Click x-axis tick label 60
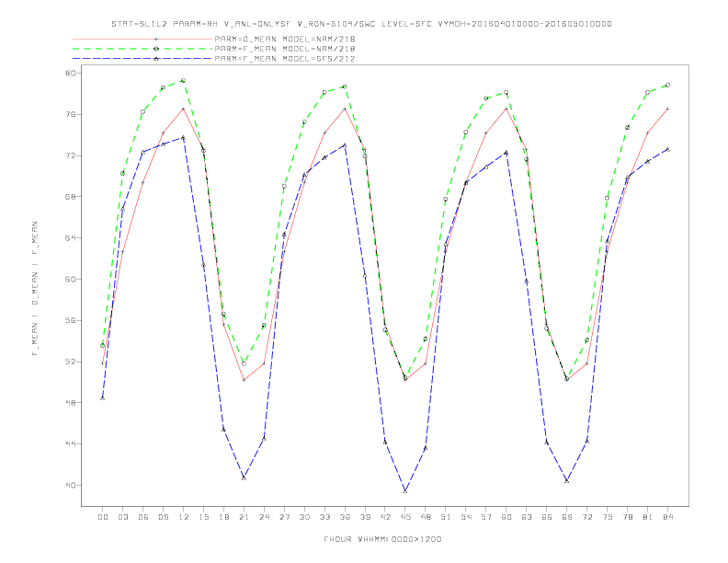This screenshot has height=563, width=728. (506, 517)
